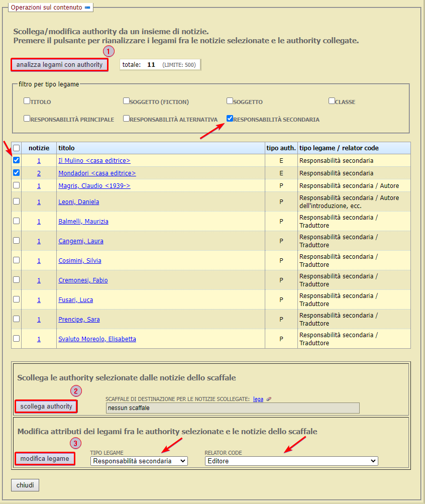425x504 pixels.
Task: Deselect the Il Mulino row checkbox
Action: 16,160
